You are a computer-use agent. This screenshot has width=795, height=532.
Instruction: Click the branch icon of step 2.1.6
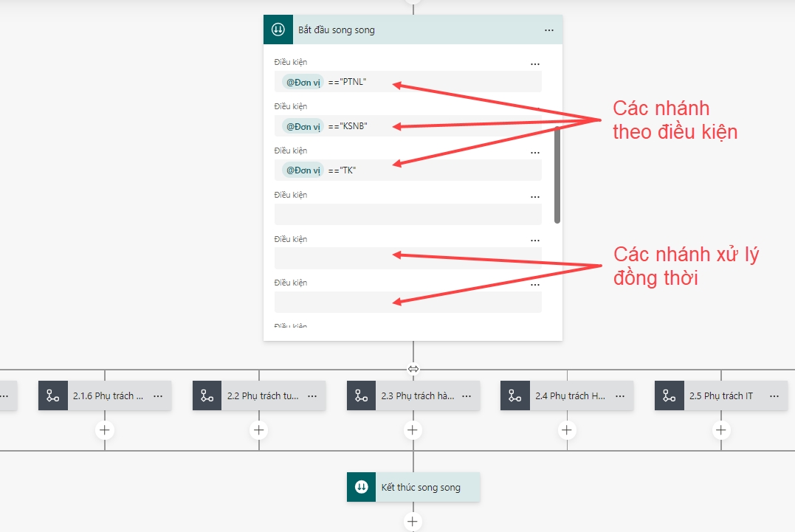[x=53, y=395]
